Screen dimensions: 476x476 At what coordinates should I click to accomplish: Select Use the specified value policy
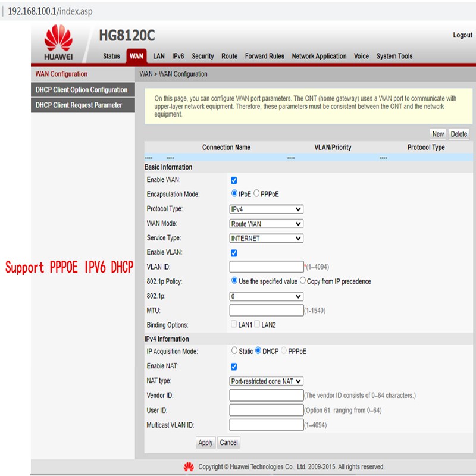point(234,280)
